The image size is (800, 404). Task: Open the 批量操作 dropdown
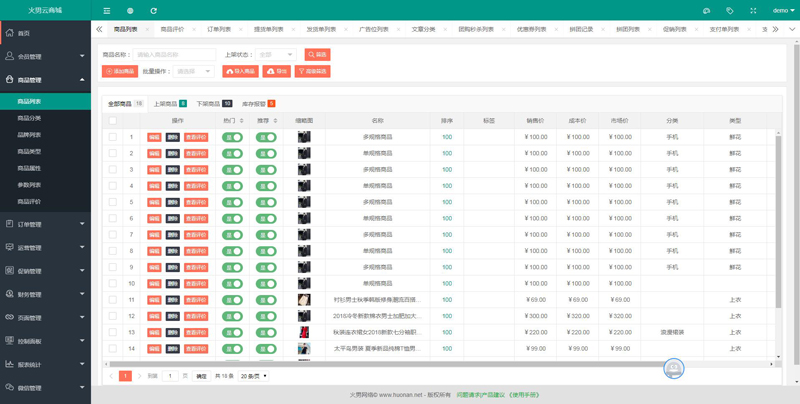tap(193, 71)
